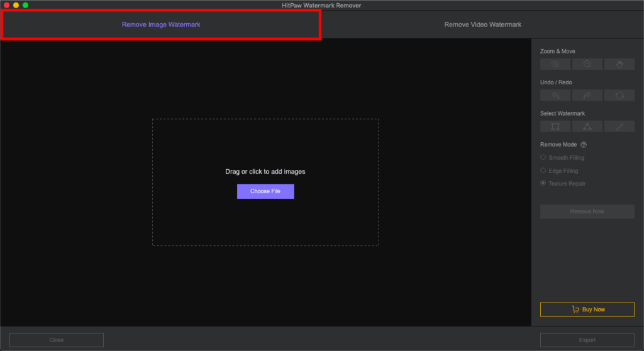
Task: Click the Buy Now button
Action: pos(587,309)
